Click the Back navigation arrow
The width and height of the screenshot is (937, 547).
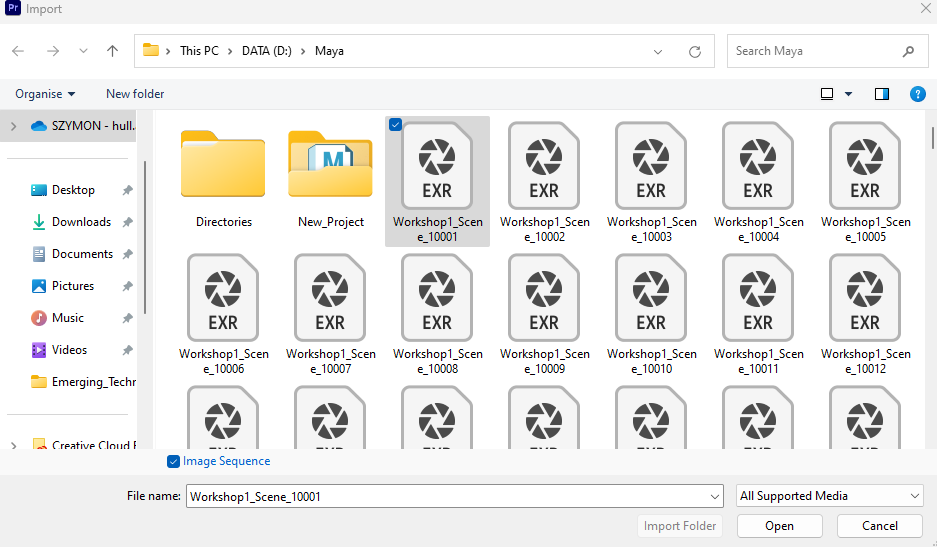[18, 51]
